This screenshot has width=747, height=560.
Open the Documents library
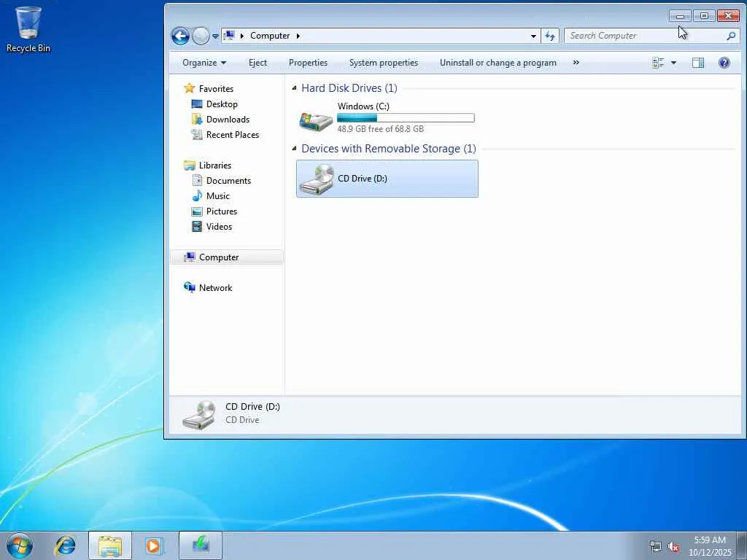pos(228,181)
